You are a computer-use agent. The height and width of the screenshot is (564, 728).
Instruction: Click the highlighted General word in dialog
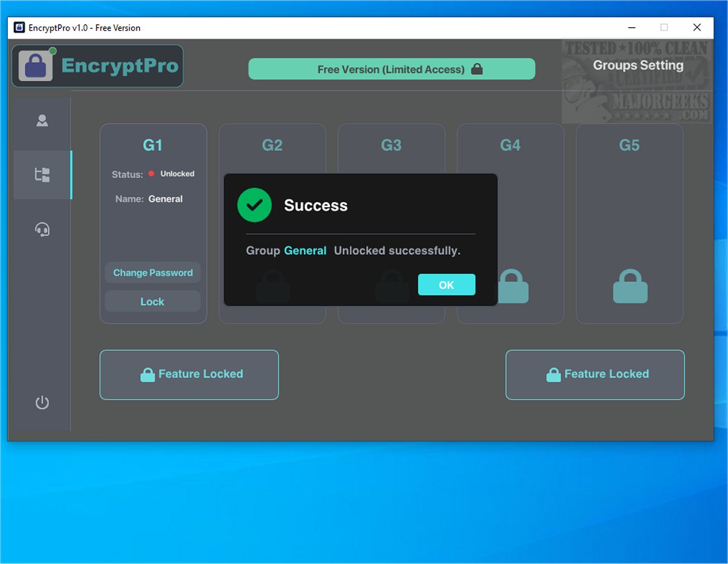[x=305, y=251]
